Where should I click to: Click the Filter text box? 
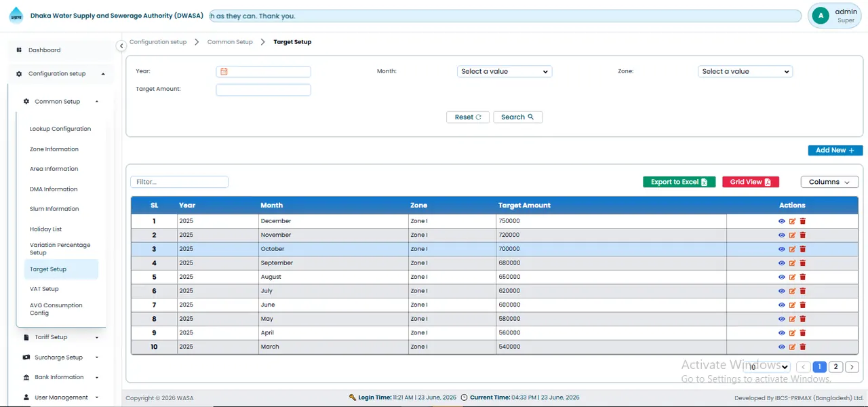pyautogui.click(x=179, y=182)
